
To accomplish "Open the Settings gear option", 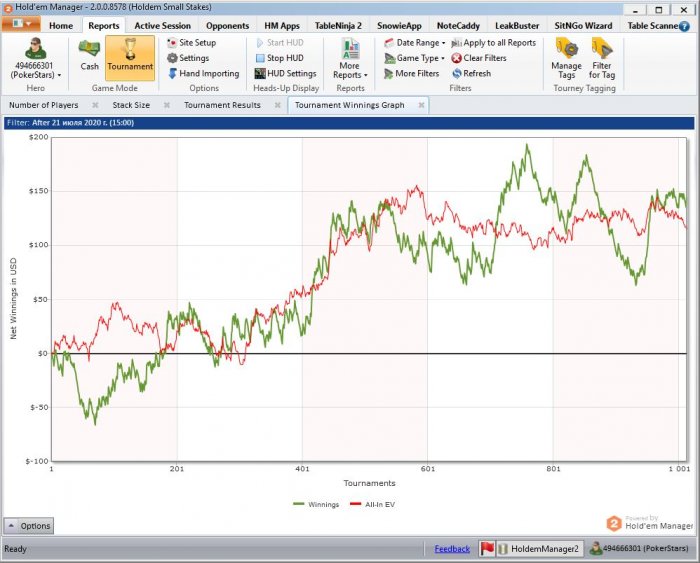I will point(188,58).
